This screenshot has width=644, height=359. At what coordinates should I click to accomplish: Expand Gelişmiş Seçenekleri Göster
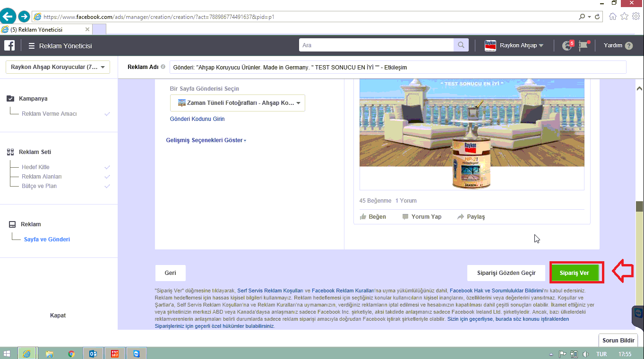point(206,140)
